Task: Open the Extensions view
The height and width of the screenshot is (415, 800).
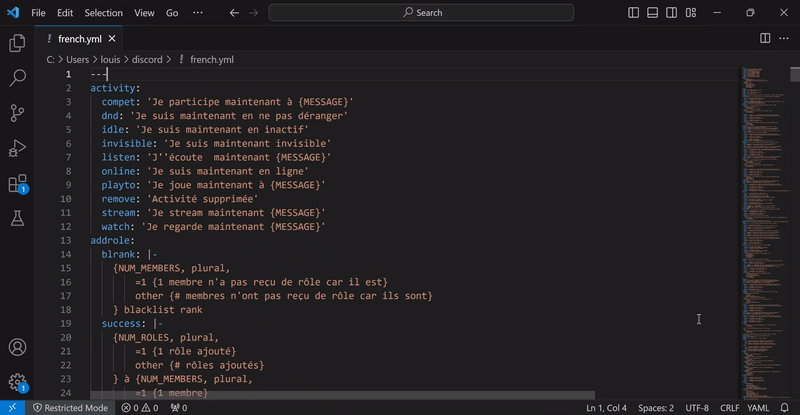Action: coord(17,183)
